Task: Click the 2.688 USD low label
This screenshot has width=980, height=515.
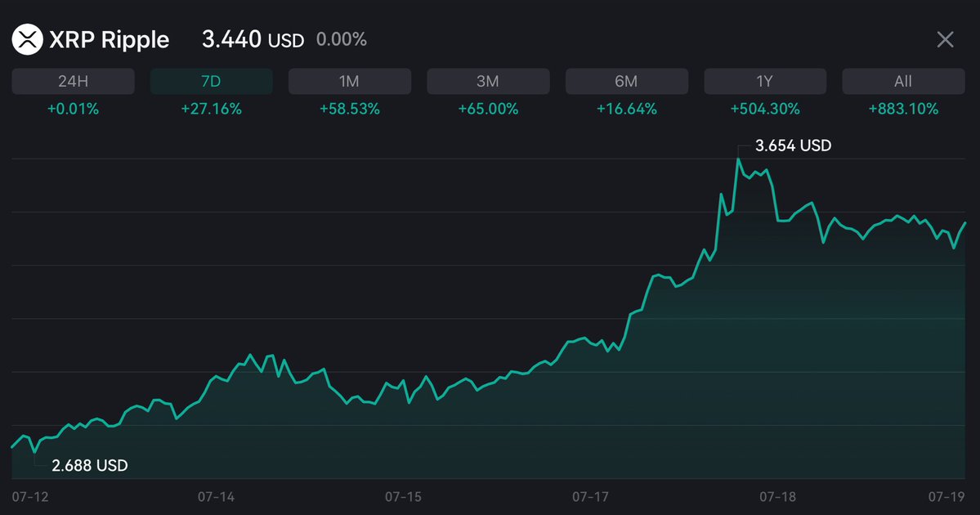Action: click(89, 466)
